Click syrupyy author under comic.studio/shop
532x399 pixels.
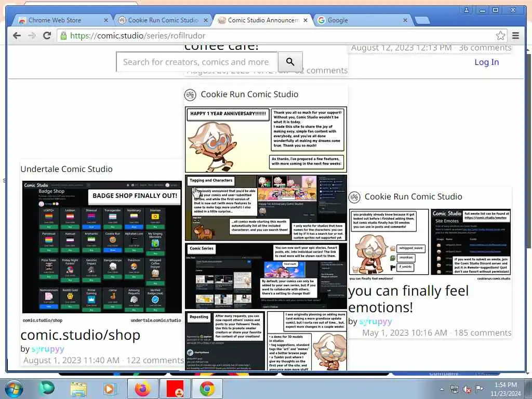pyautogui.click(x=48, y=349)
